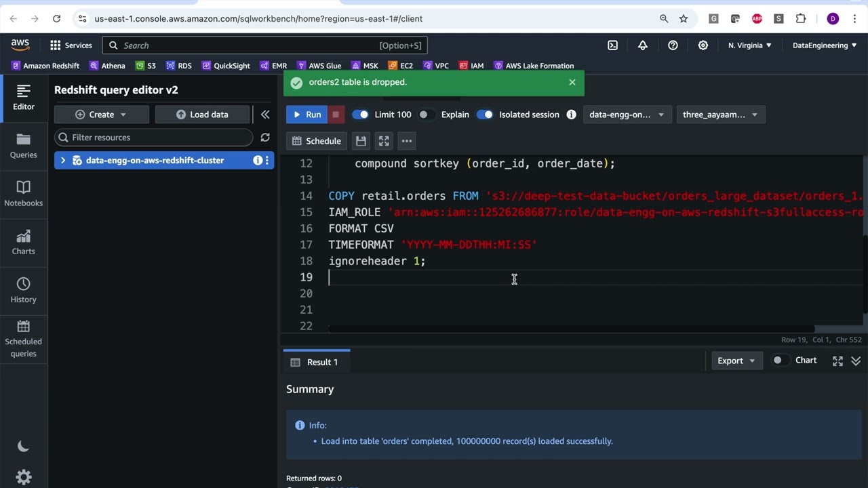Screen dimensions: 868x488
Task: Open S3 service shortcut
Action: click(145, 66)
